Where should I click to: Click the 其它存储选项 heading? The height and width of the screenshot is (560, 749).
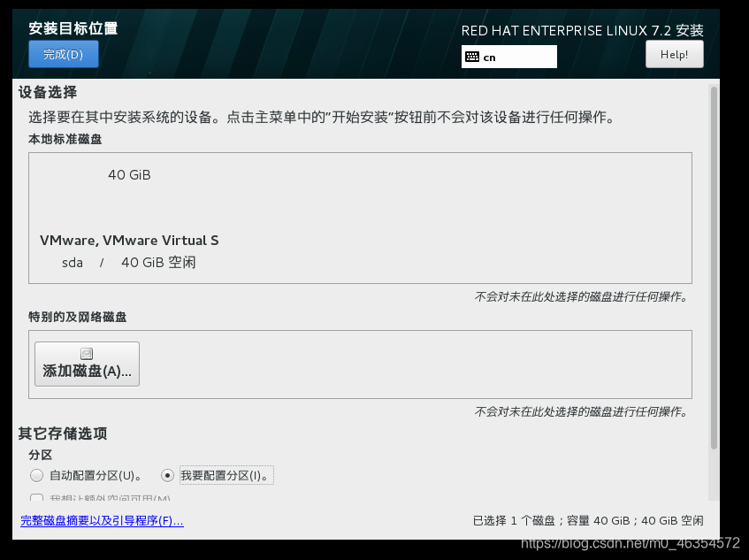click(x=63, y=433)
